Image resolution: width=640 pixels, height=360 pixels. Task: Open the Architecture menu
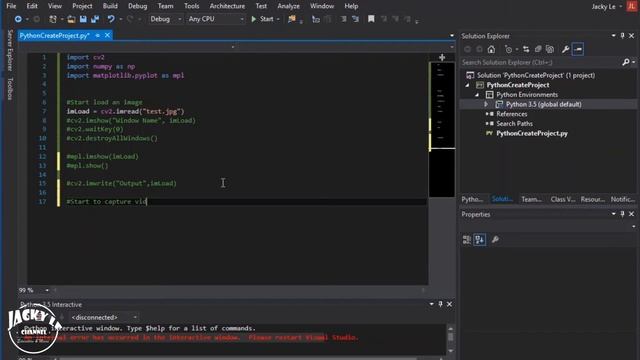pyautogui.click(x=227, y=6)
